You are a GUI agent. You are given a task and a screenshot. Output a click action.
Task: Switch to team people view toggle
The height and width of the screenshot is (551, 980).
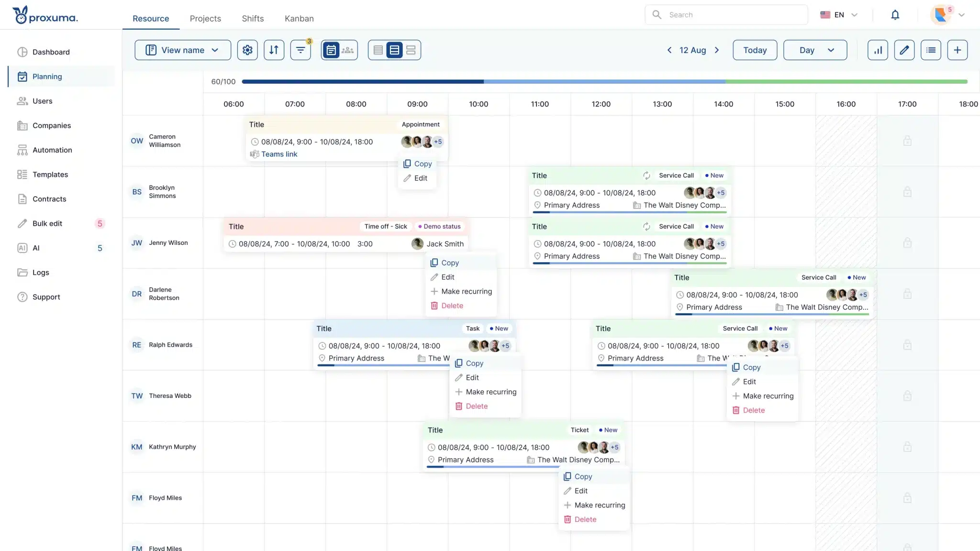pos(348,50)
